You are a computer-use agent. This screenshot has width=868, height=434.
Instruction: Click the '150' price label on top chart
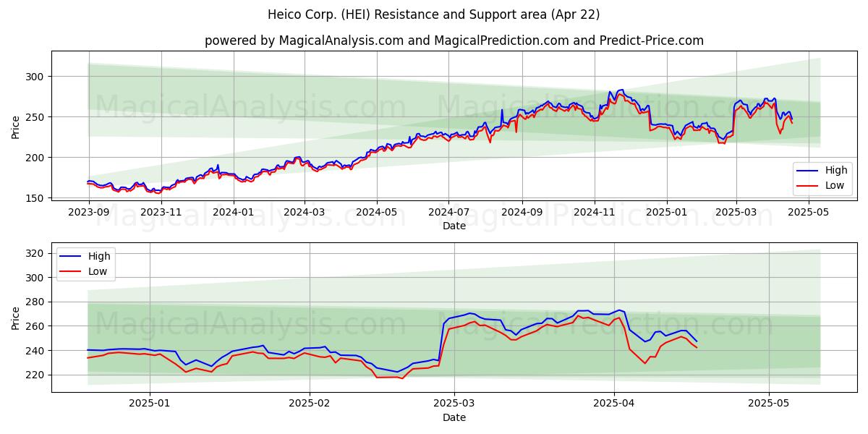tap(36, 198)
